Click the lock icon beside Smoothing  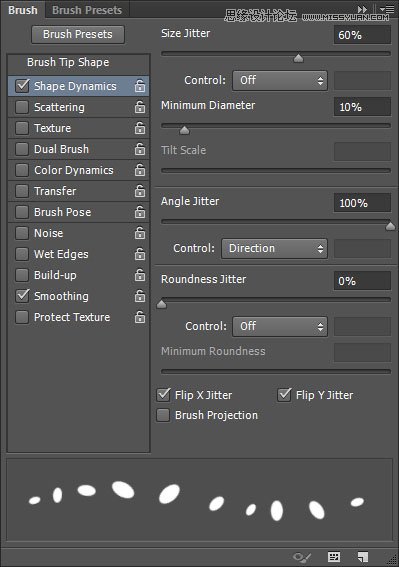pos(140,296)
